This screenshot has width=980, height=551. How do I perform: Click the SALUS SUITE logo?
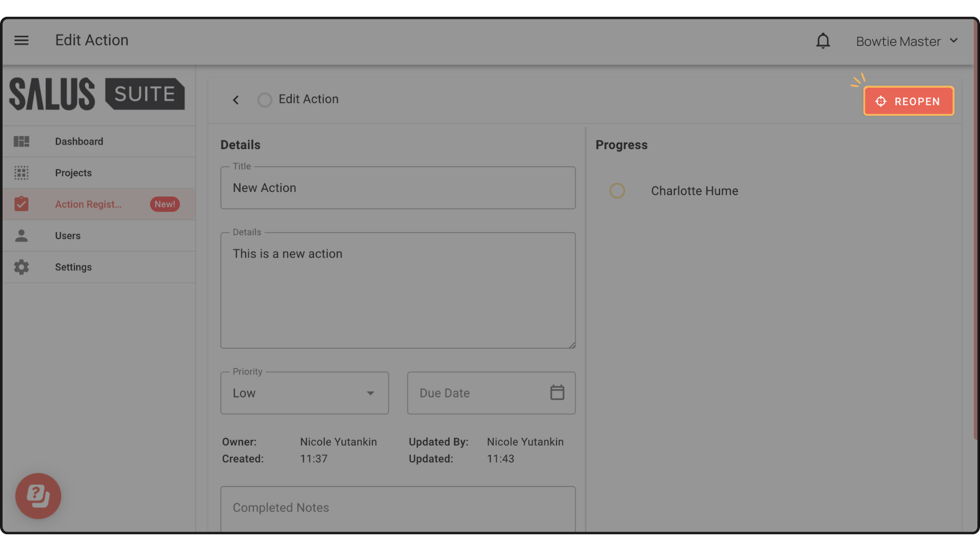(97, 94)
